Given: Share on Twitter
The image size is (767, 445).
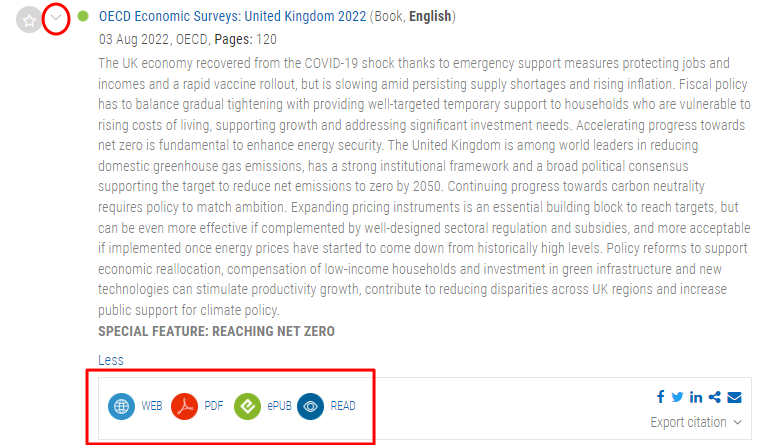Looking at the screenshot, I should (x=677, y=397).
